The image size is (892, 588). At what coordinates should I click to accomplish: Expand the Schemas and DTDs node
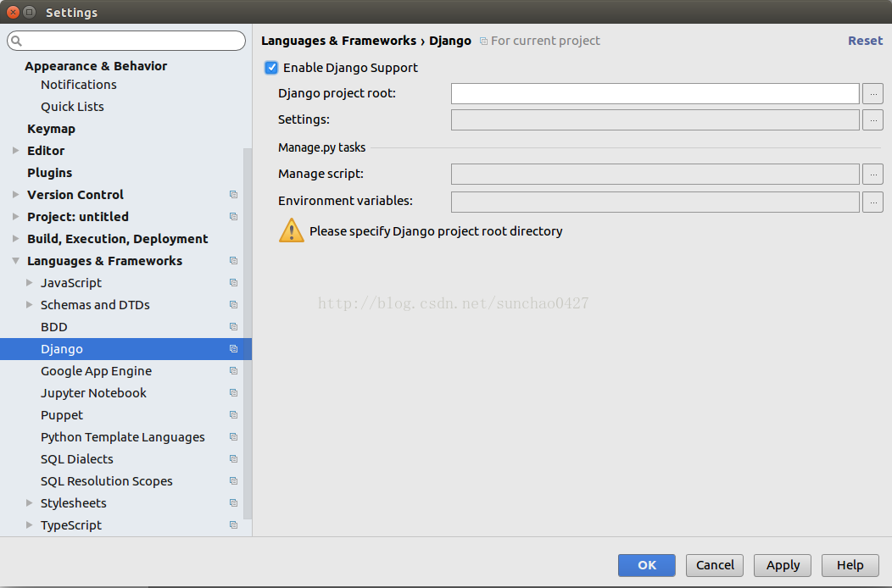tap(29, 305)
